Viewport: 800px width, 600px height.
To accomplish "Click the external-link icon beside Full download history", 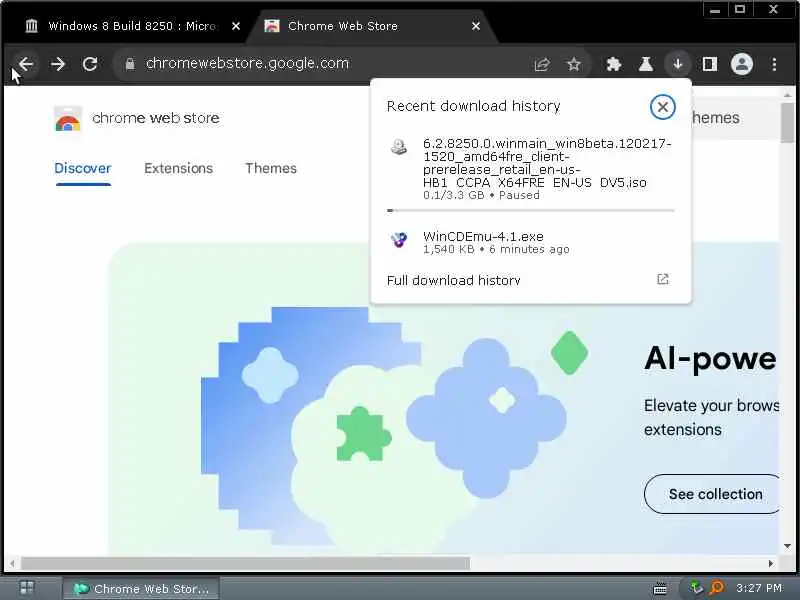I will 663,279.
